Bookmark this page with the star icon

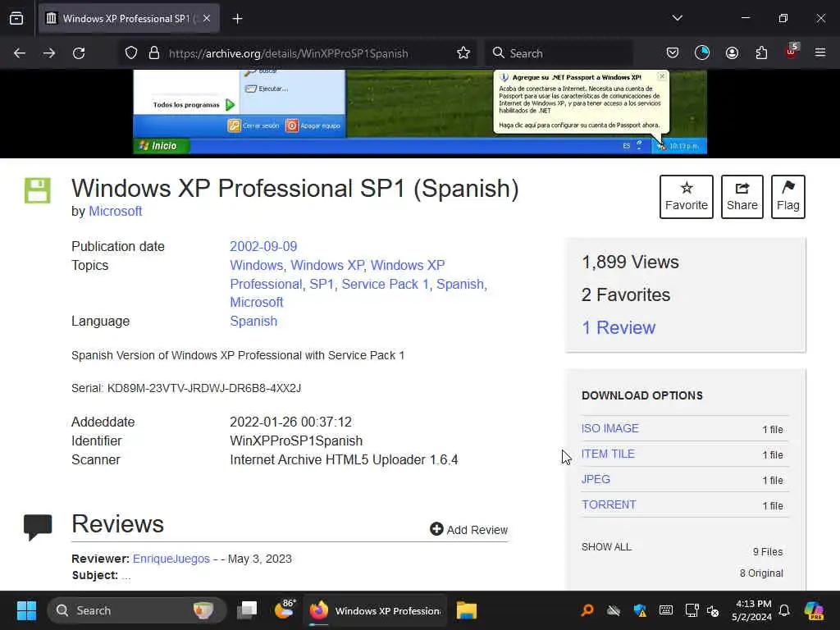(x=463, y=53)
